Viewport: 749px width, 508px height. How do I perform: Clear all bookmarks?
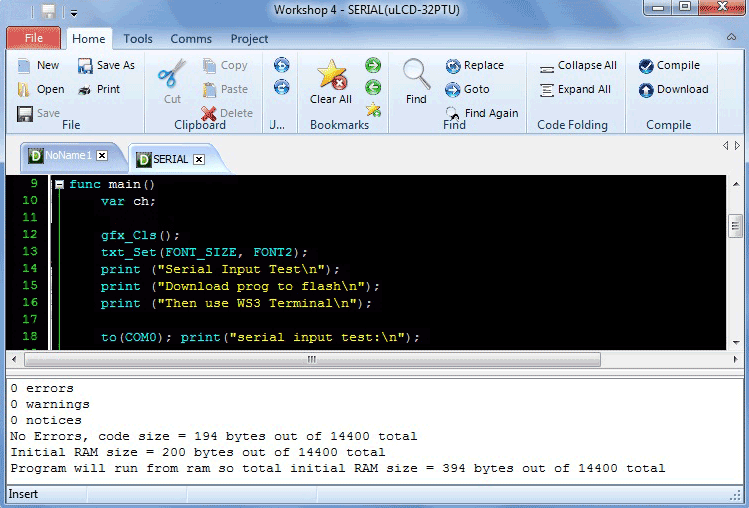(x=331, y=81)
